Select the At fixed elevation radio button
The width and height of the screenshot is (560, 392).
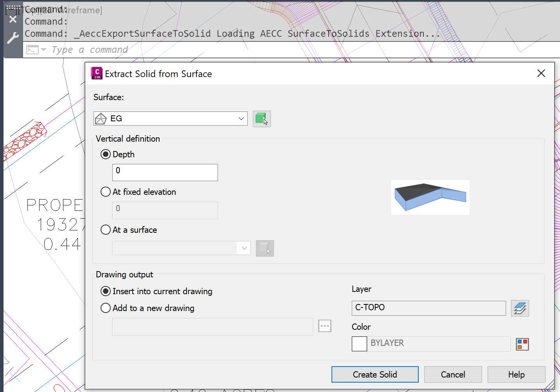(105, 192)
